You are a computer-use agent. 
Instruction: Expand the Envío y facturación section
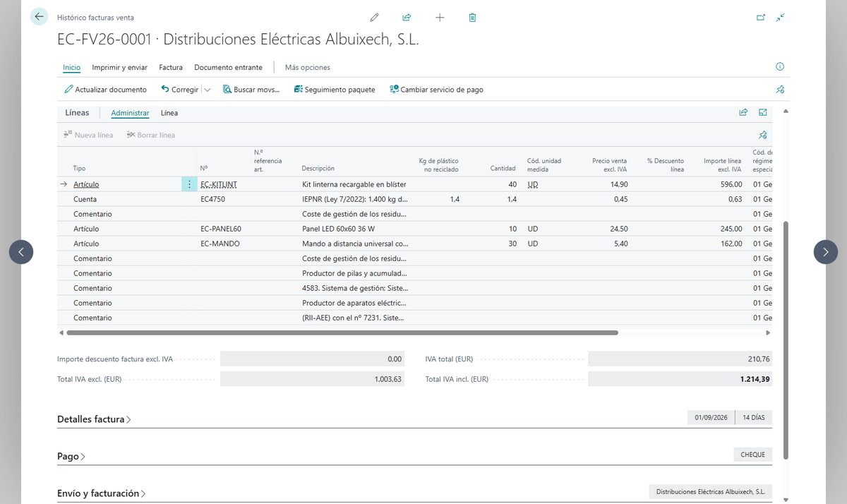(102, 493)
